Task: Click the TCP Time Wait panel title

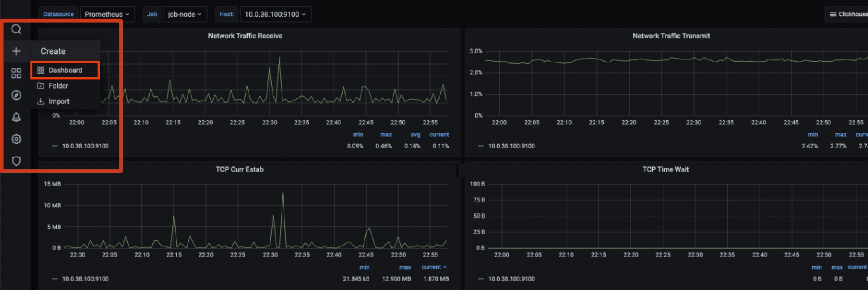Action: 666,169
